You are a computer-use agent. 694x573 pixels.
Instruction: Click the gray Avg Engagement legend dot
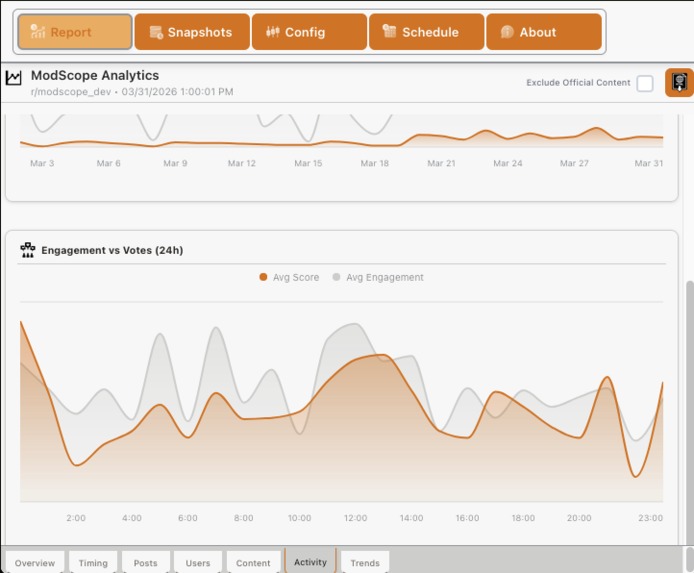pos(336,277)
